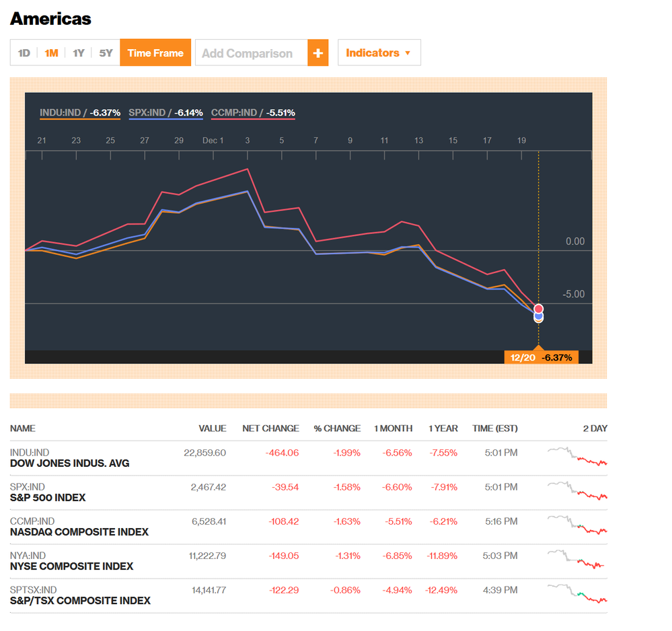Click the Dow Jones 2 day sparkline
Image resolution: width=672 pixels, height=631 pixels.
coord(577,457)
